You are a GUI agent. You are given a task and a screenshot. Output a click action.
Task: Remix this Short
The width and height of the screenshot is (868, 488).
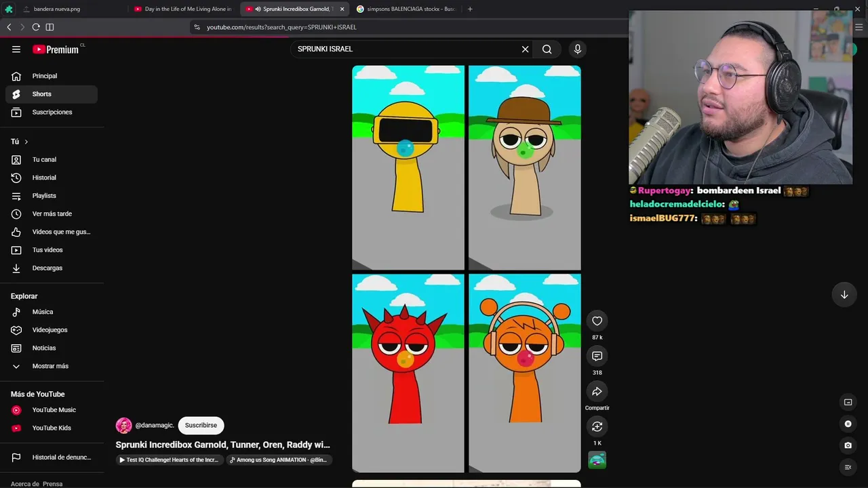pyautogui.click(x=597, y=427)
